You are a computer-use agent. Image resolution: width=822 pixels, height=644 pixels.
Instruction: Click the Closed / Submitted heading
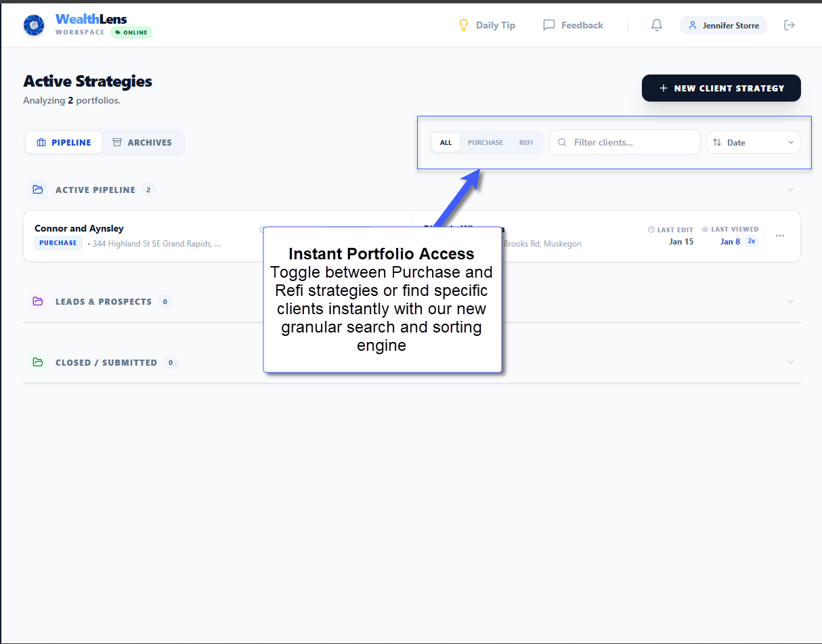click(x=106, y=362)
